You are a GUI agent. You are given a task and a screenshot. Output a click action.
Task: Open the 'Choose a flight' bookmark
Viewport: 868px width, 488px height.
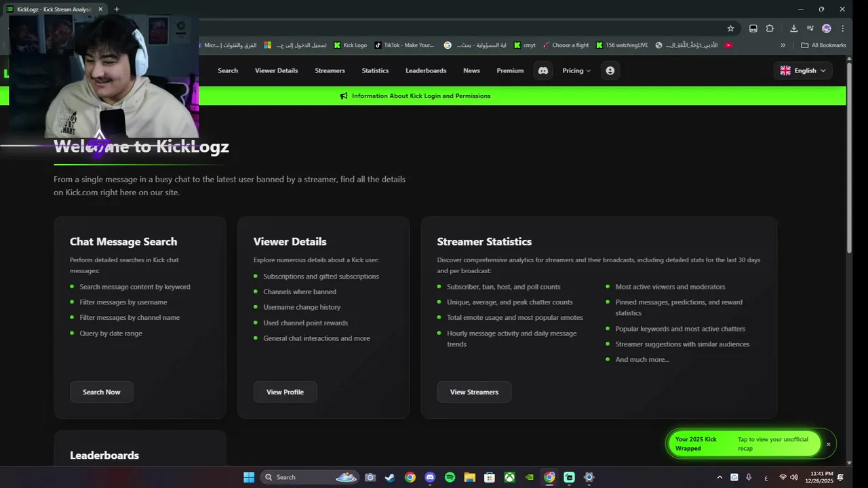coord(566,45)
